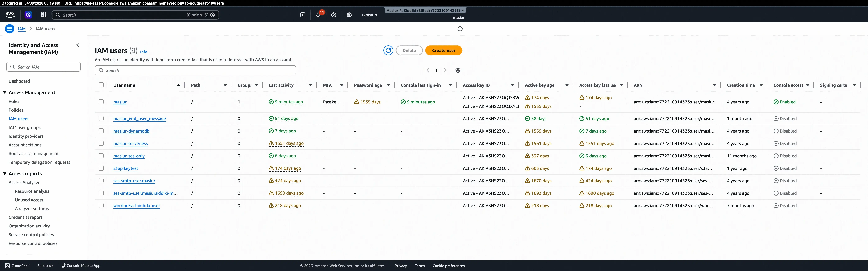Open the Credential report navigation item
The width and height of the screenshot is (868, 271).
(x=26, y=217)
